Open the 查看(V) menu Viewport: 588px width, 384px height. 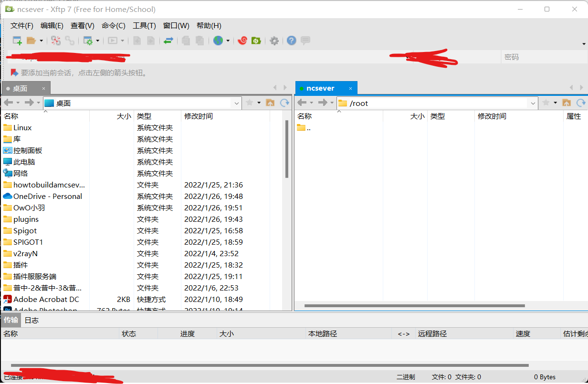click(83, 26)
